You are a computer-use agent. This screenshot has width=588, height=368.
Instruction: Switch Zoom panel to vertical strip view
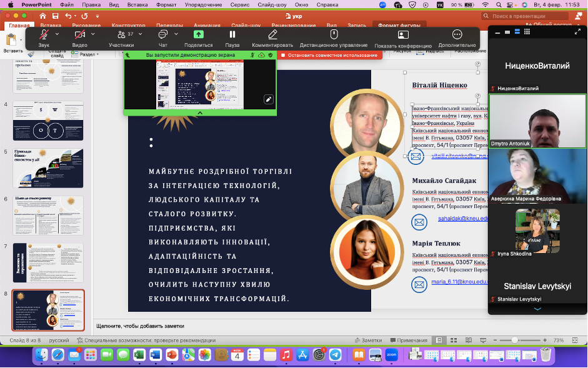(x=517, y=32)
